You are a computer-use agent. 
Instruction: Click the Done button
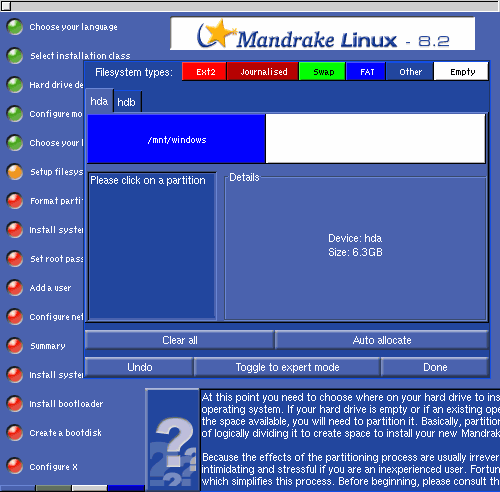tap(435, 367)
